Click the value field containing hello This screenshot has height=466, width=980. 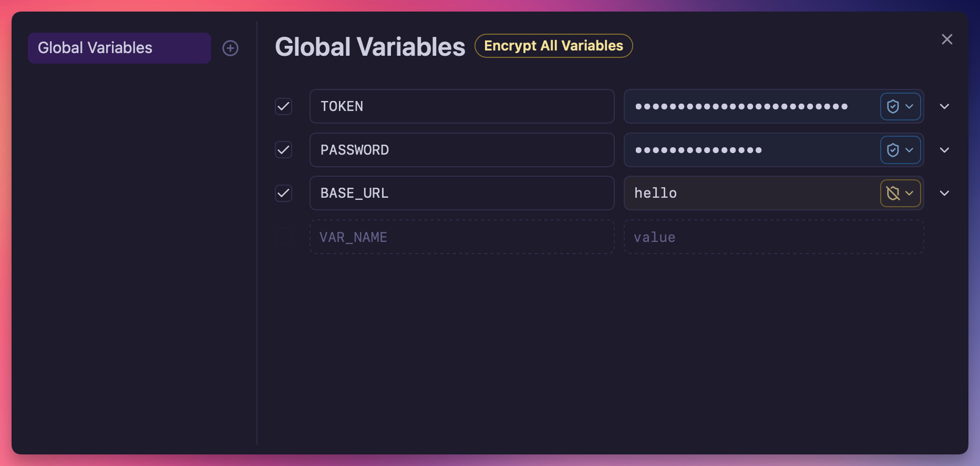click(x=751, y=194)
